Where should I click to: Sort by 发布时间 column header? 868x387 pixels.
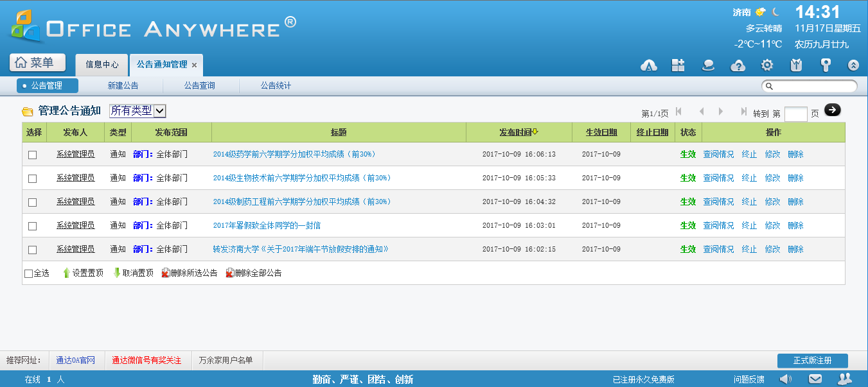click(x=518, y=132)
